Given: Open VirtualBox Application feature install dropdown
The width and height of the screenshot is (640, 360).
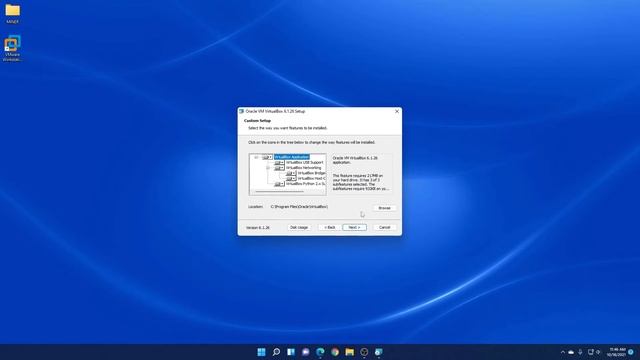Looking at the screenshot, I should (x=267, y=157).
